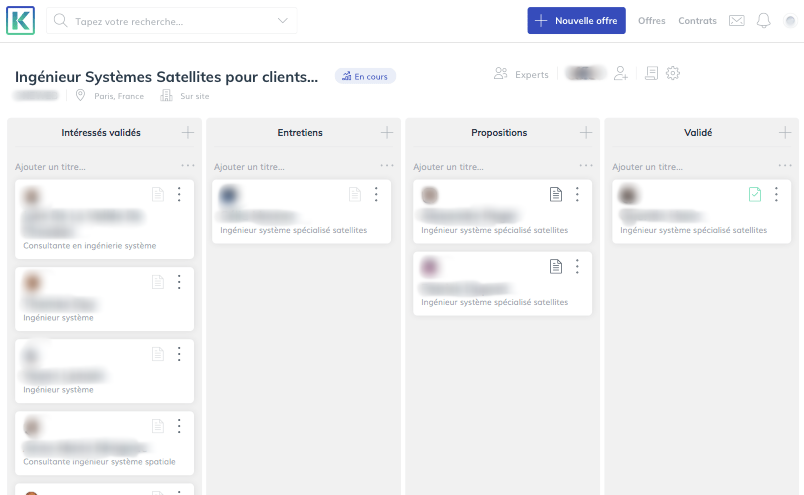Open kebab menu on Consultante en ingénierie système card
804x495 pixels.
(179, 194)
